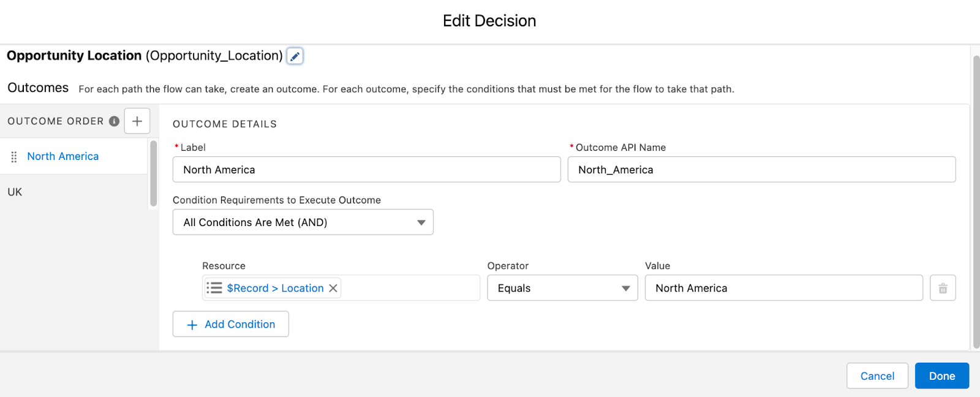Click the Outcome API Name field
The width and height of the screenshot is (980, 397).
coord(761,170)
